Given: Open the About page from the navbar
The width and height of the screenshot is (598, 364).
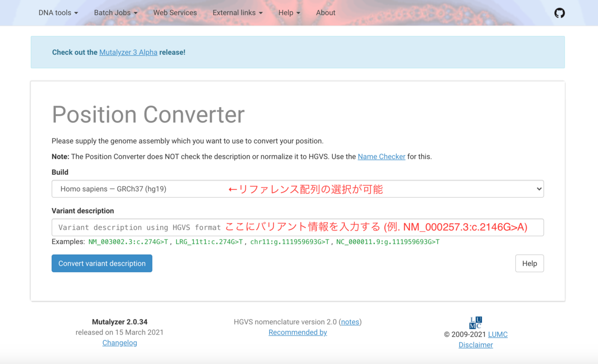Looking at the screenshot, I should pos(325,12).
